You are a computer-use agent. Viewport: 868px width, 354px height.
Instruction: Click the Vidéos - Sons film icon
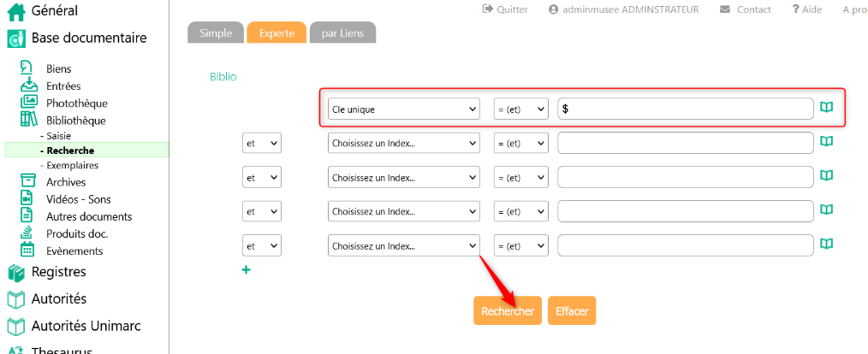click(x=29, y=198)
